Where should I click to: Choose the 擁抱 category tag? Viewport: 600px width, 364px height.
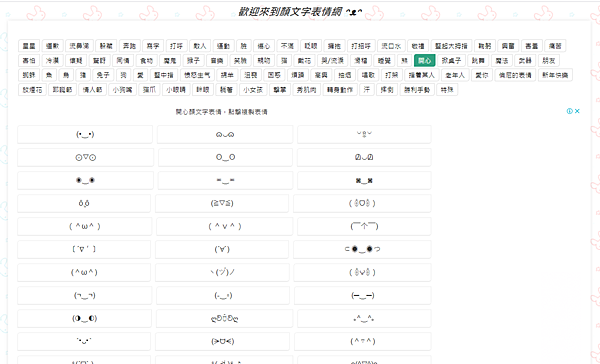334,46
